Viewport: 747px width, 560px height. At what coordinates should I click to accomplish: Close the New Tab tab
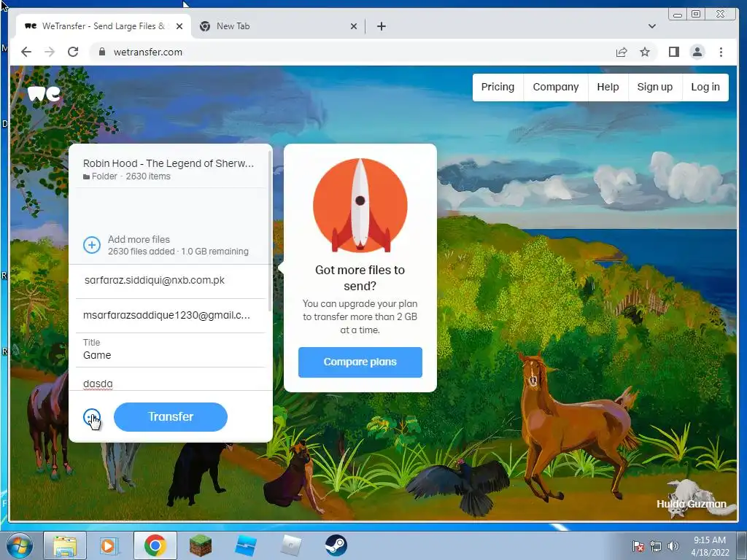pyautogui.click(x=354, y=26)
